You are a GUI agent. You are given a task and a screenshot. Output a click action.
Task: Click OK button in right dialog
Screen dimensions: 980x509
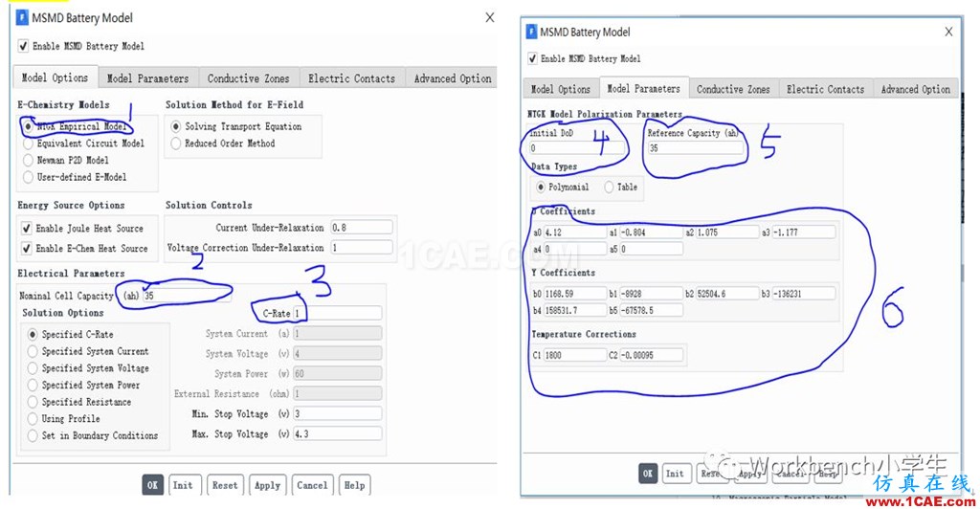648,474
